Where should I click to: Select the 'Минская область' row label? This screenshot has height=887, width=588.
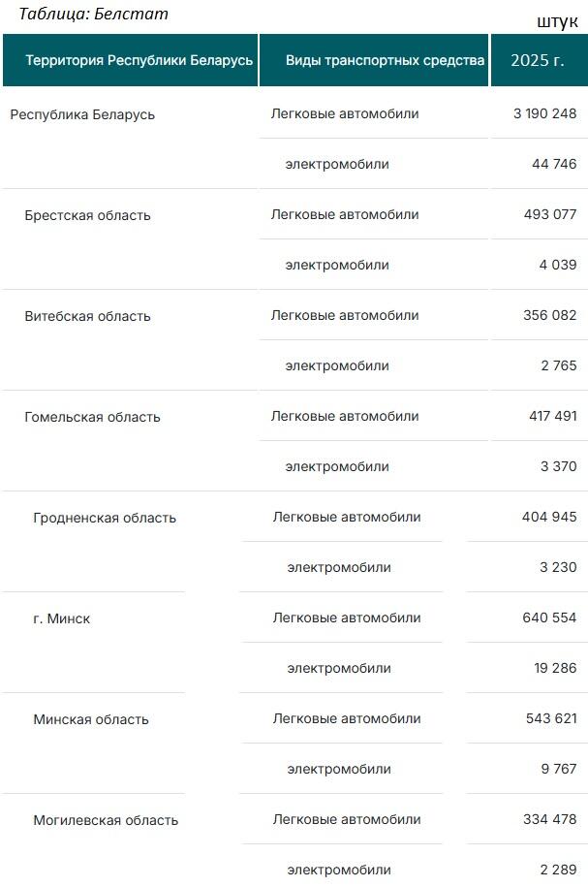pyautogui.click(x=91, y=719)
